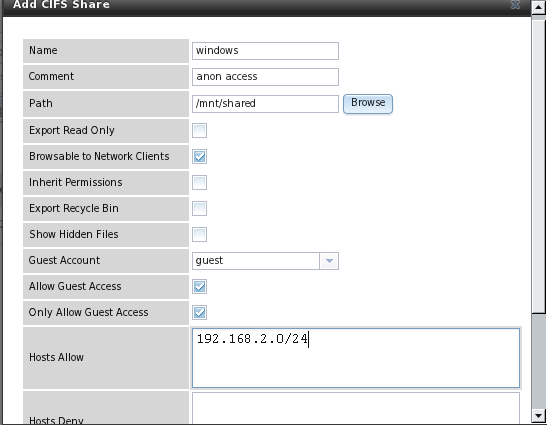This screenshot has width=547, height=425.
Task: Click the Path input field
Action: click(x=265, y=104)
